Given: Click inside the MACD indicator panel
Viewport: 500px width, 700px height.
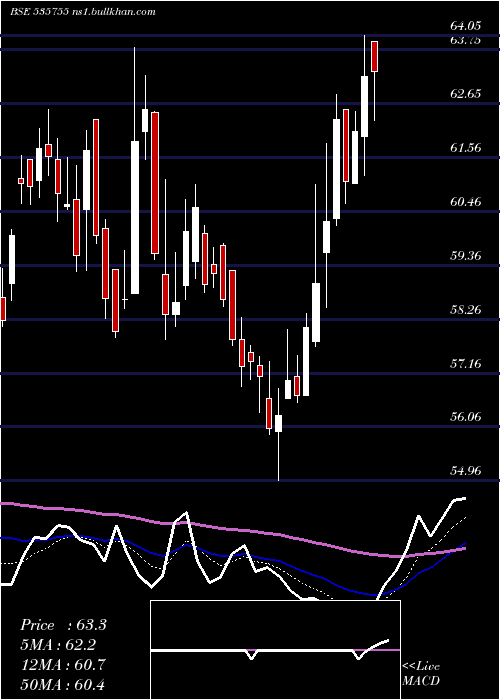Looking at the screenshot, I should pyautogui.click(x=275, y=650).
